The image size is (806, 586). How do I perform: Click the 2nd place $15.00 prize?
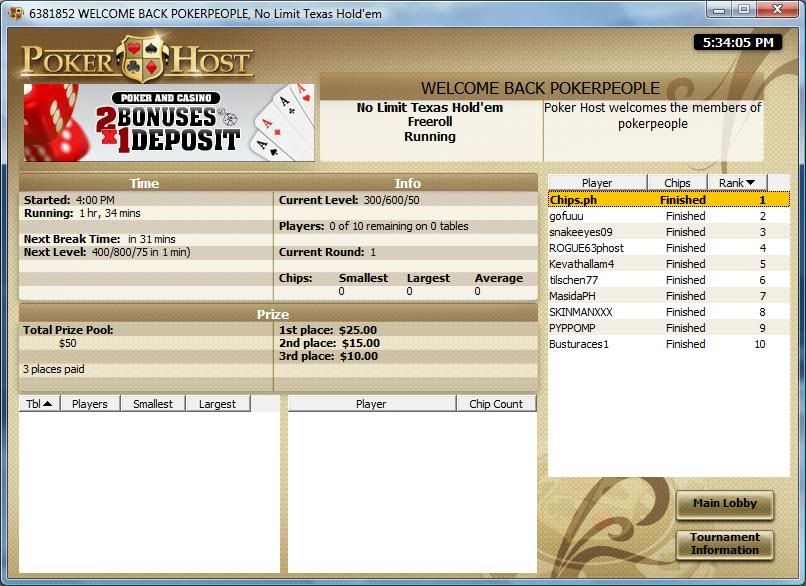click(329, 343)
